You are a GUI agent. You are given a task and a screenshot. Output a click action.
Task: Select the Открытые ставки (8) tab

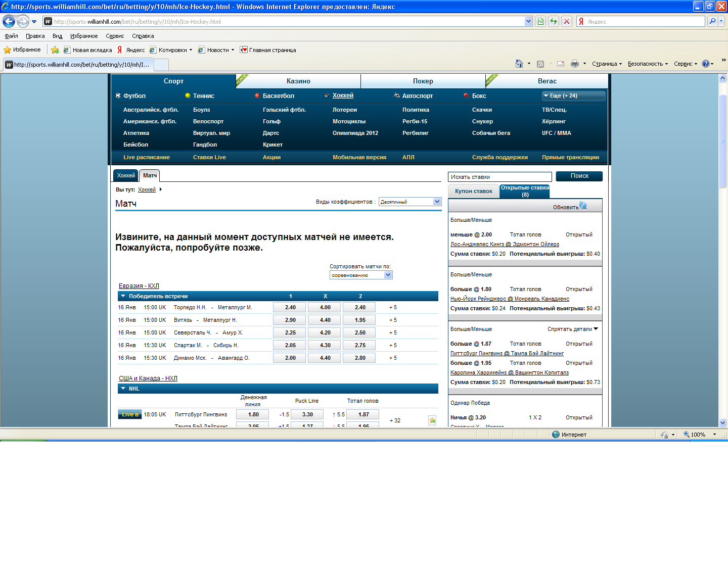tap(525, 191)
